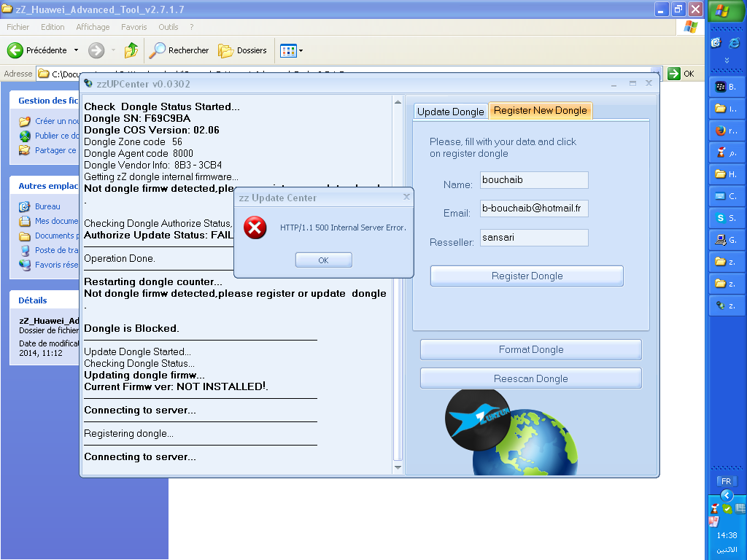Open the Outils menu in Explorer

pos(169,27)
